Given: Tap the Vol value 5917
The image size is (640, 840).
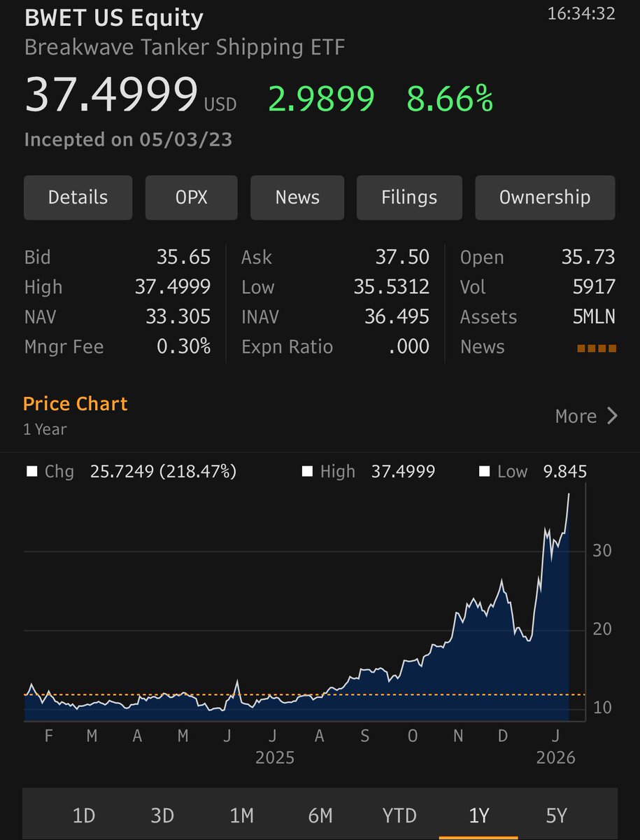Looking at the screenshot, I should 594,288.
